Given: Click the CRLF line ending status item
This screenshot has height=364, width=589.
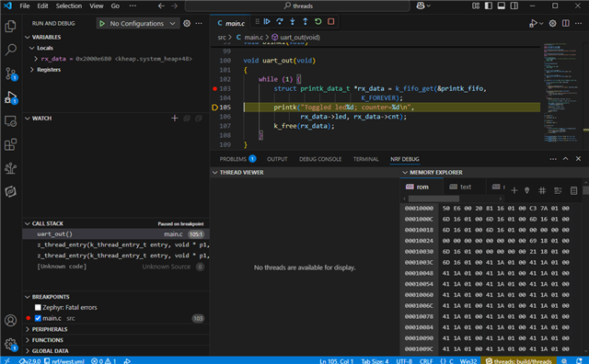Looking at the screenshot, I should click(x=426, y=360).
